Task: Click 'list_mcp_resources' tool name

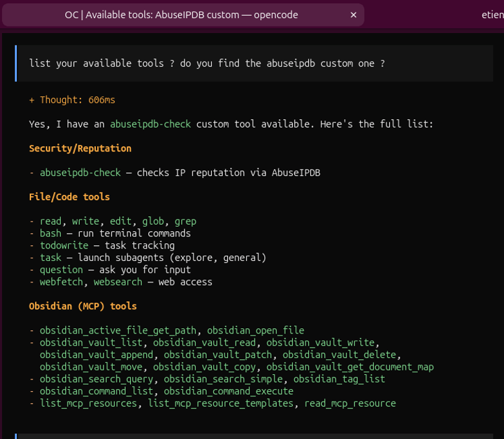Action: [88, 403]
